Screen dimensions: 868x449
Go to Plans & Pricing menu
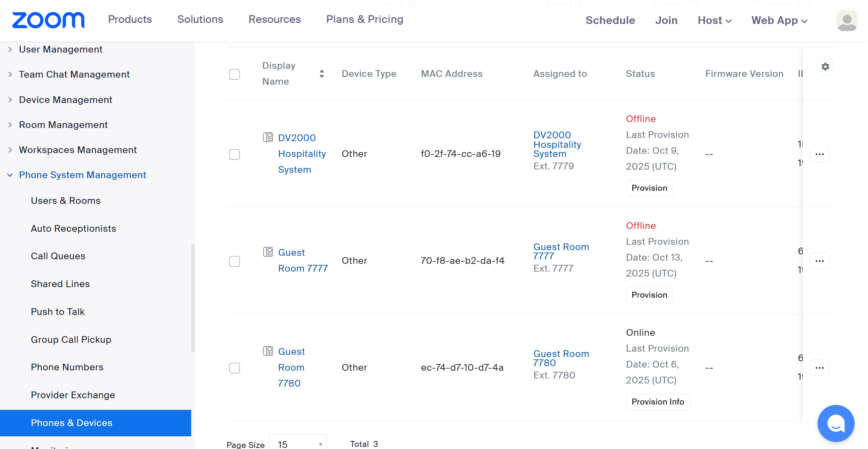click(x=364, y=19)
